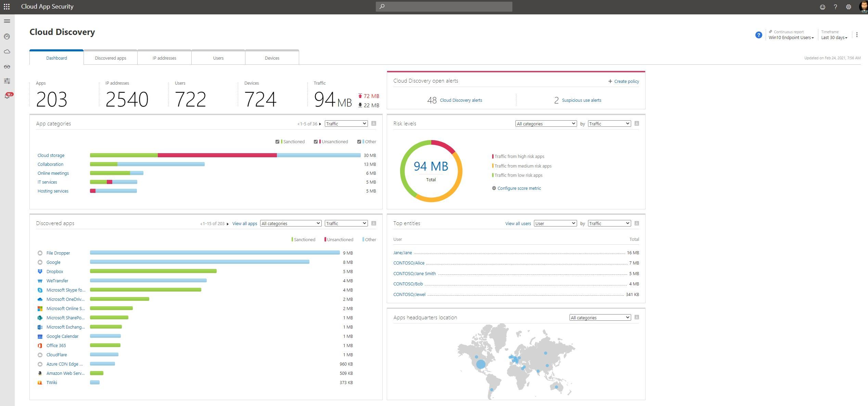Send feedback via smiley face icon

coord(822,7)
